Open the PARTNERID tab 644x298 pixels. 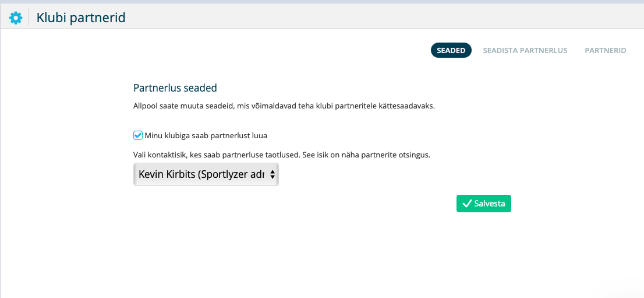coord(606,50)
